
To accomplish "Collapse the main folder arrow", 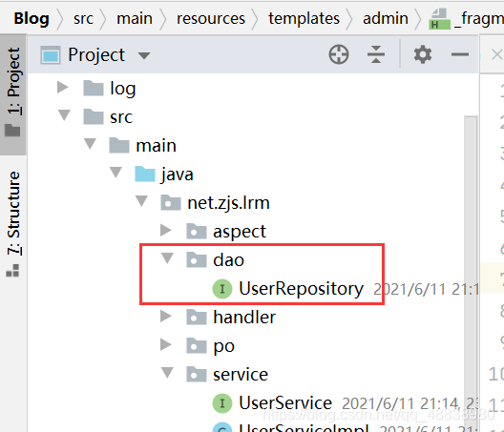I will (x=90, y=143).
